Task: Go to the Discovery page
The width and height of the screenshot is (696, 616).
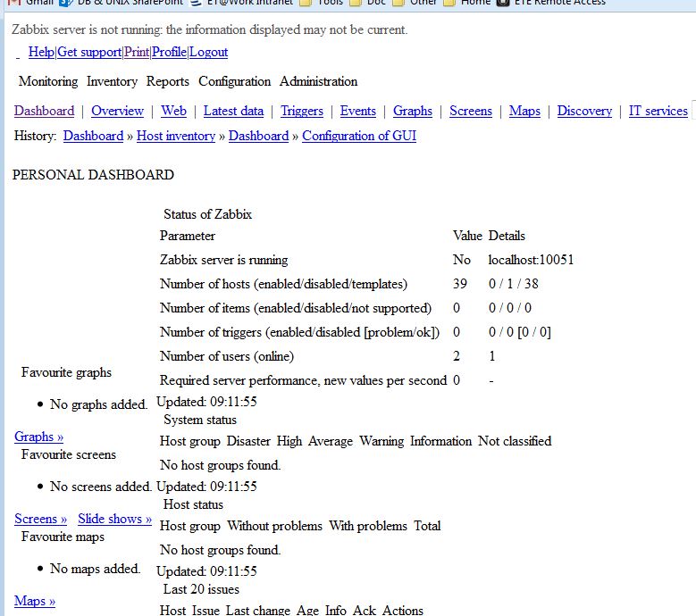Action: pos(584,111)
